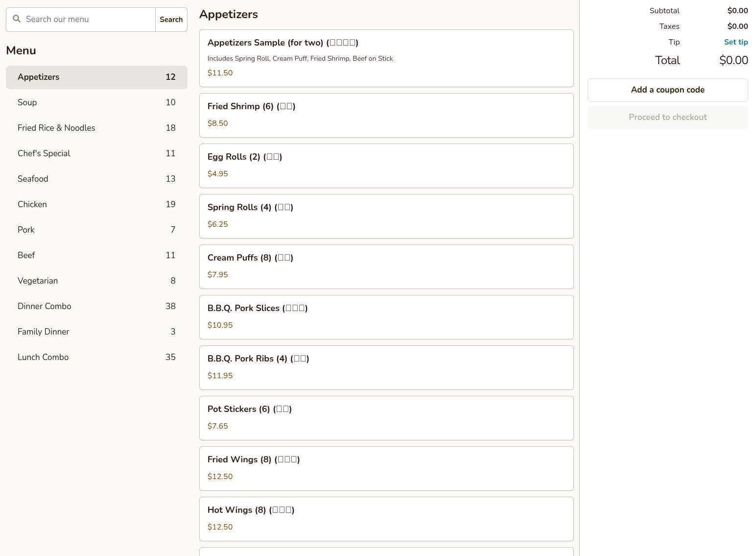Click the Proceed to checkout button
Screen dimensions: 756x556
668,118
